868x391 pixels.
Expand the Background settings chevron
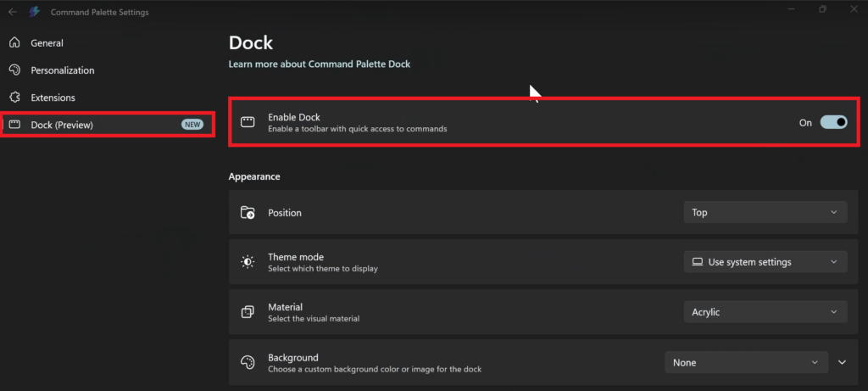point(842,362)
